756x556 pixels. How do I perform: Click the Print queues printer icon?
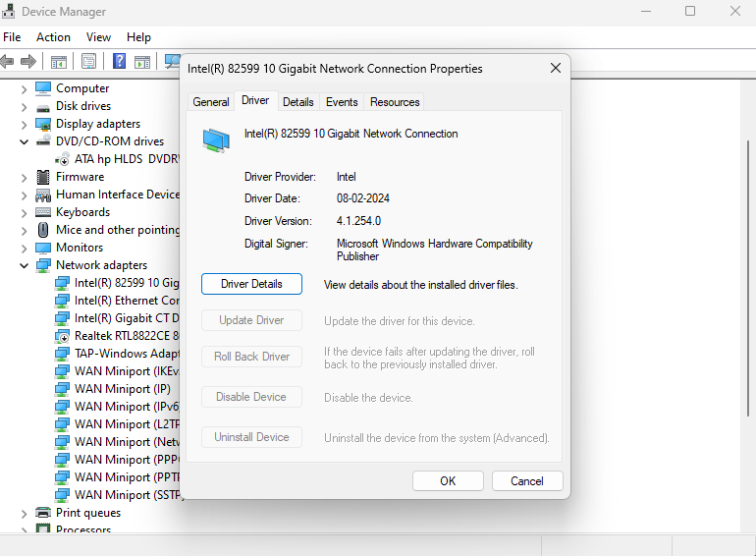[x=43, y=512]
